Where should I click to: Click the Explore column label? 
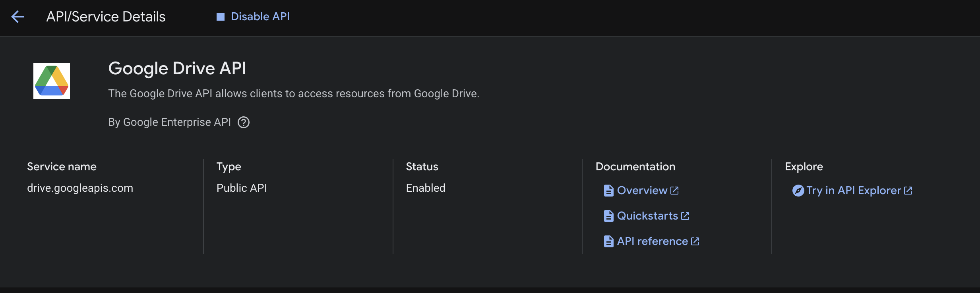click(804, 167)
